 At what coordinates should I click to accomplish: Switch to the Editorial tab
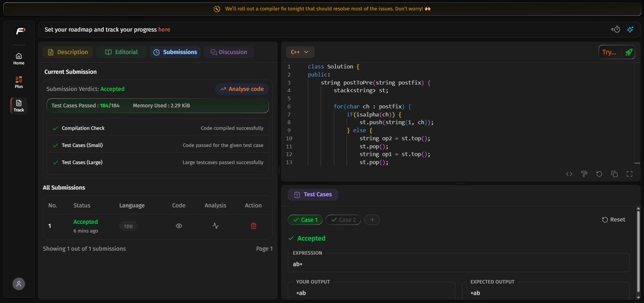pos(121,52)
